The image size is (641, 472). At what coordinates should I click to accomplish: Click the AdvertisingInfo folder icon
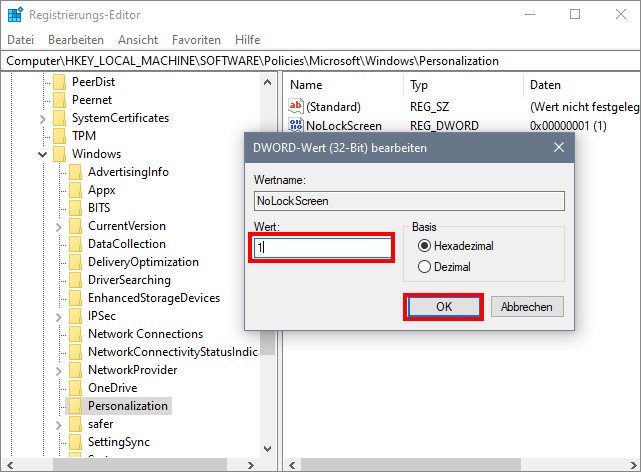click(76, 172)
